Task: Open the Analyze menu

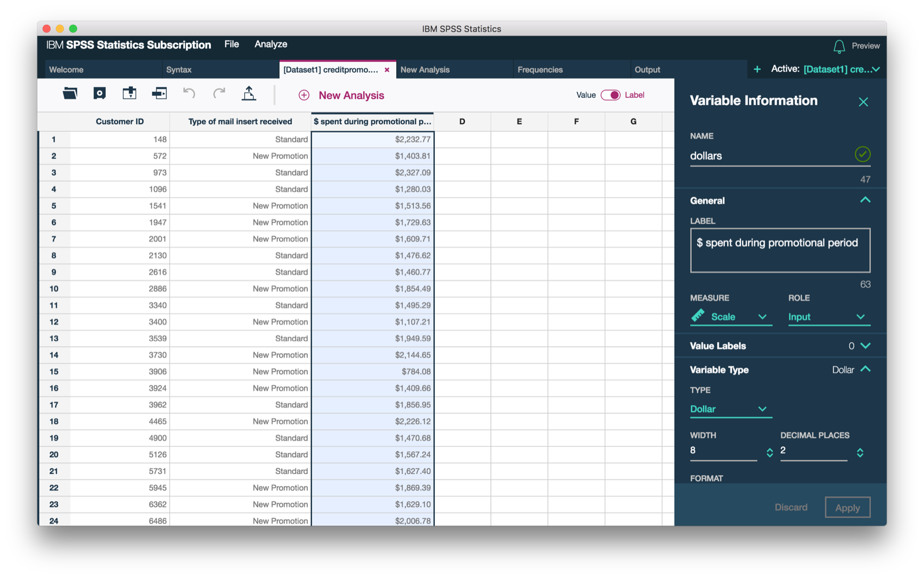Action: click(271, 44)
